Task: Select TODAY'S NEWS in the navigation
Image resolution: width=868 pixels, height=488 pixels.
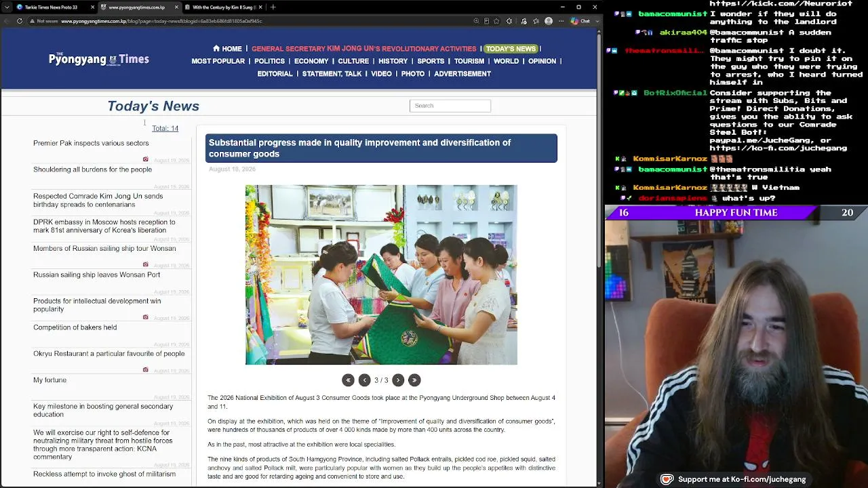Action: point(511,49)
